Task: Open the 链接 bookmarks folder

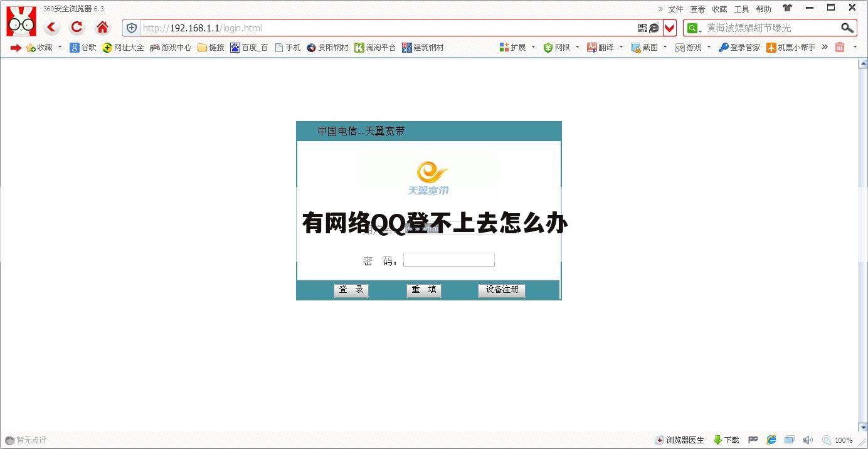Action: coord(211,48)
